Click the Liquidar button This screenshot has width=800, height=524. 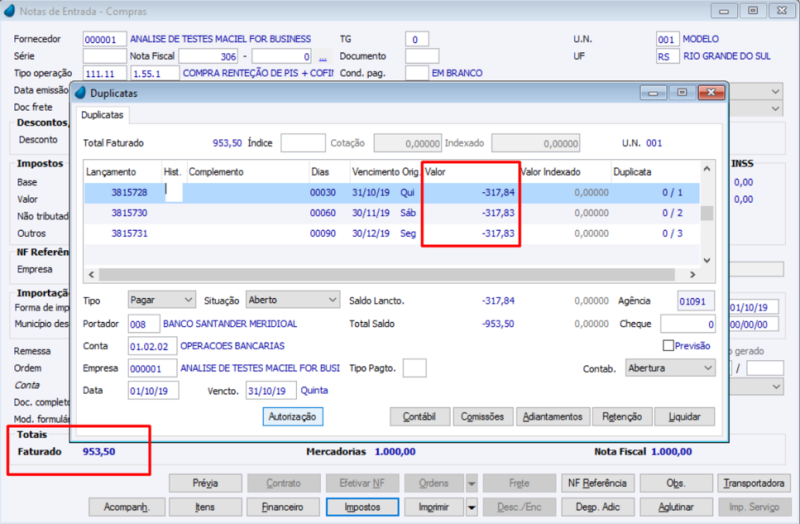point(684,417)
